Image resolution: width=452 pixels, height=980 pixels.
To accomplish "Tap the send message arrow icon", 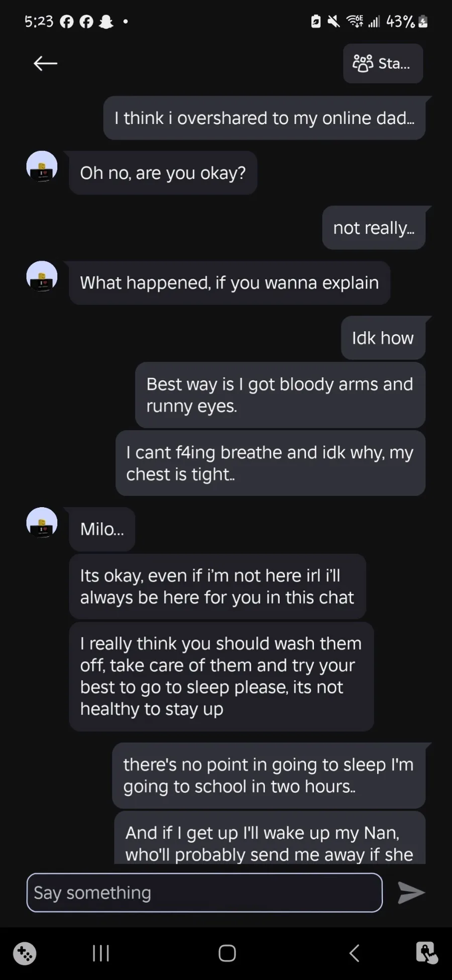I will (411, 893).
